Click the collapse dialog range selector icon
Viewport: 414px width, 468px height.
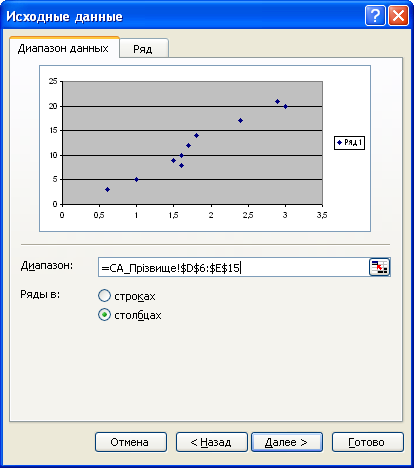(x=379, y=267)
